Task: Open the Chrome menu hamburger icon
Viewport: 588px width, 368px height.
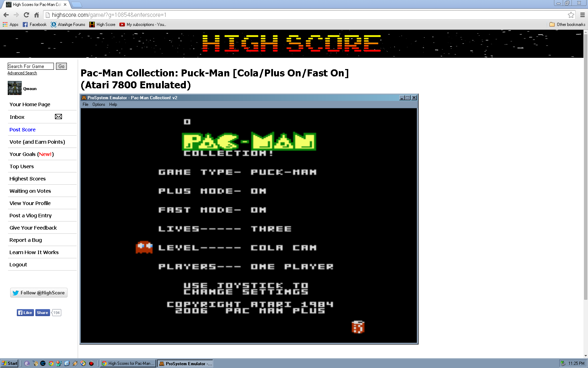Action: tap(582, 15)
